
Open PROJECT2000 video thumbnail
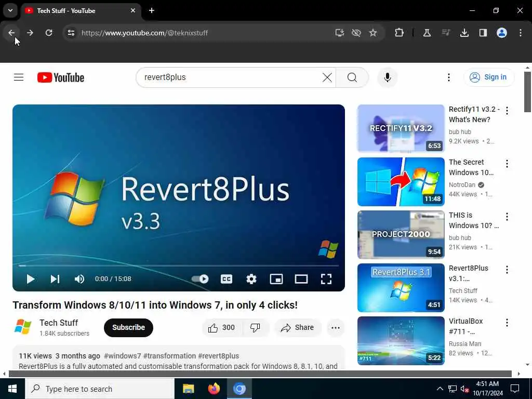pyautogui.click(x=401, y=234)
